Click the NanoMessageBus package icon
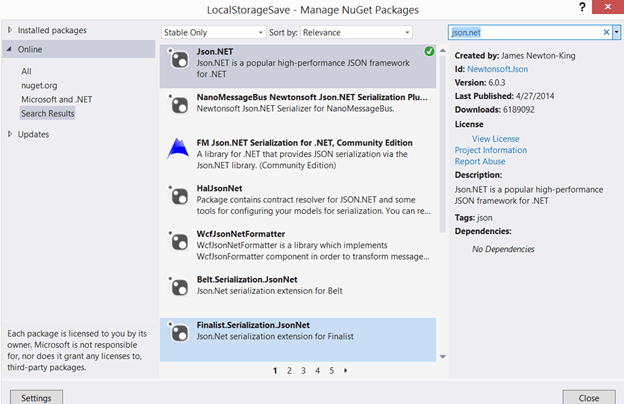Screen dimensions: 624x404 pyautogui.click(x=180, y=105)
